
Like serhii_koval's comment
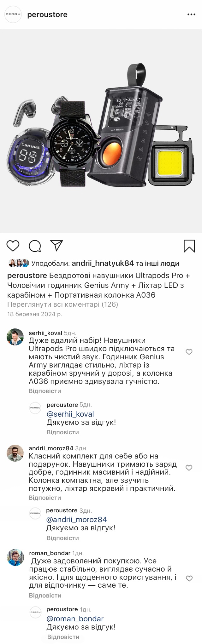pyautogui.click(x=189, y=352)
